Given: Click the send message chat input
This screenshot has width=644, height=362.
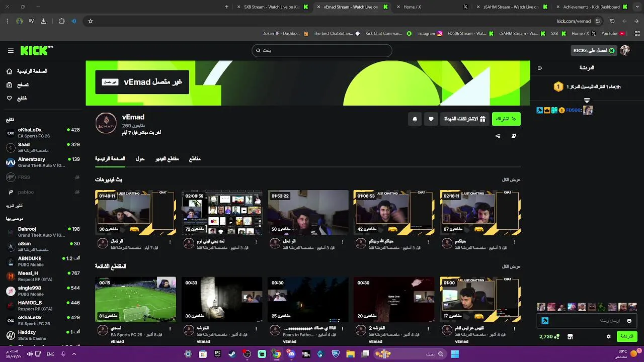Looking at the screenshot, I should pyautogui.click(x=587, y=321).
